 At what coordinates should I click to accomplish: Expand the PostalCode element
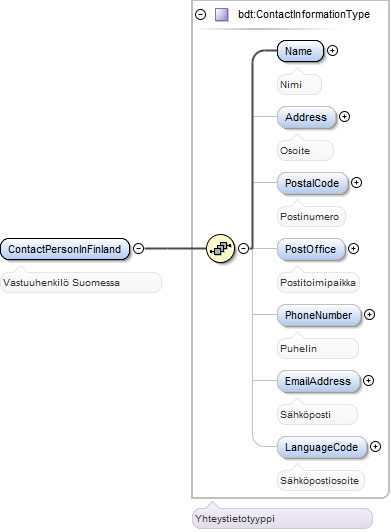coord(356,183)
